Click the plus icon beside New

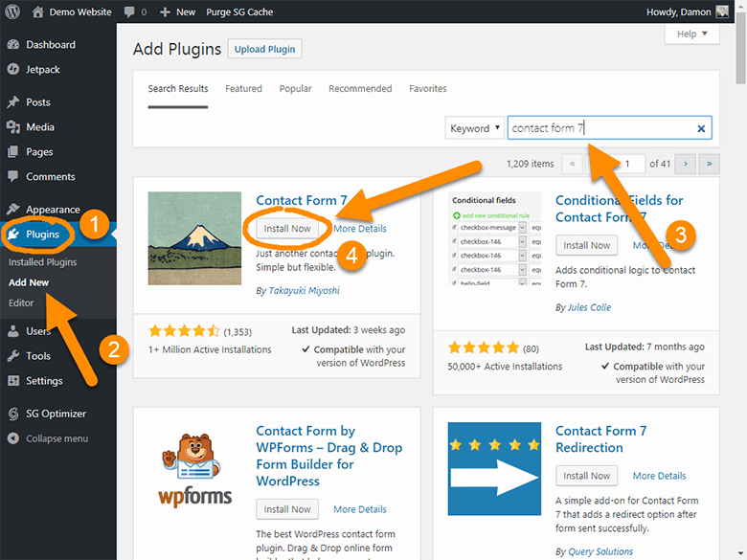[165, 11]
